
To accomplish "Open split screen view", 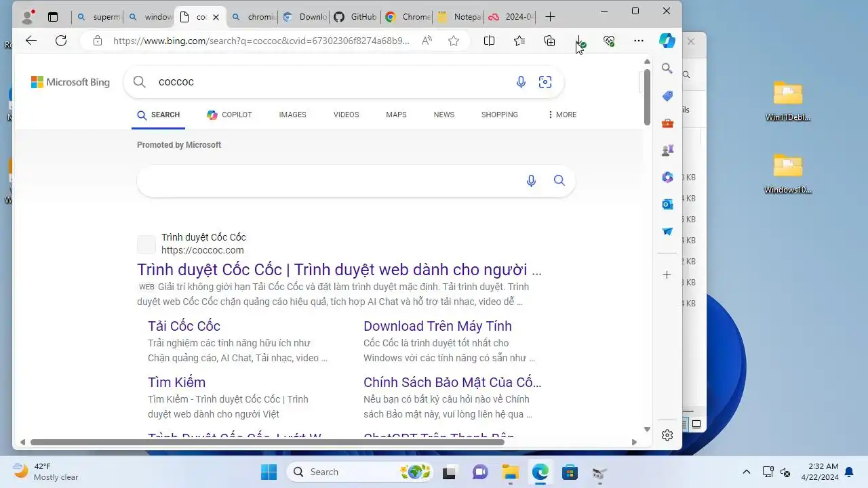I will point(489,41).
